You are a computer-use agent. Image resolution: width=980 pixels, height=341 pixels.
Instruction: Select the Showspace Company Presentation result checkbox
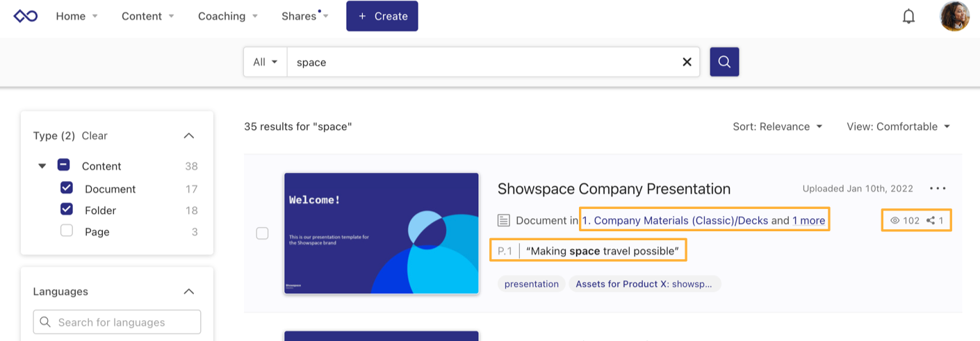coord(262,233)
